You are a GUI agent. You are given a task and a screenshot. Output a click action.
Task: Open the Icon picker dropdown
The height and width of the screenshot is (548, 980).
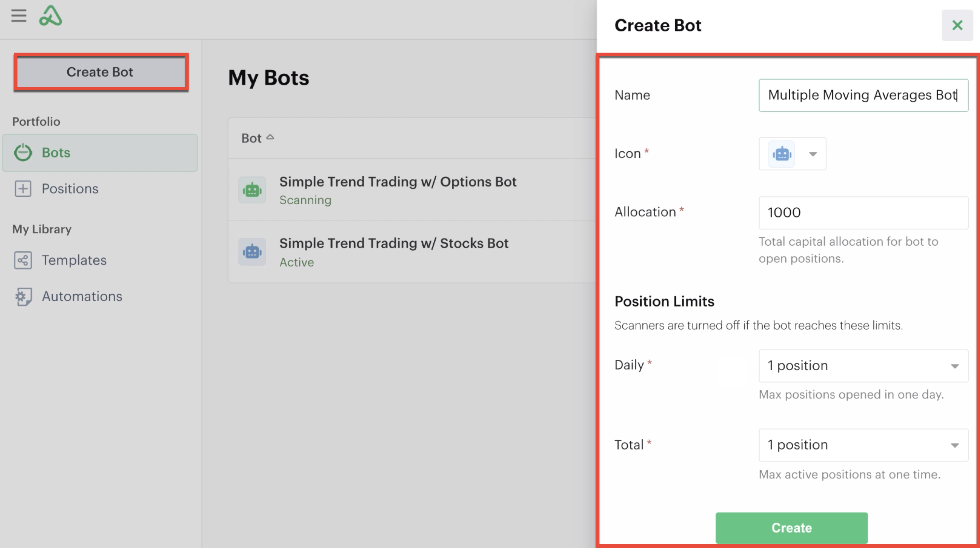(792, 154)
